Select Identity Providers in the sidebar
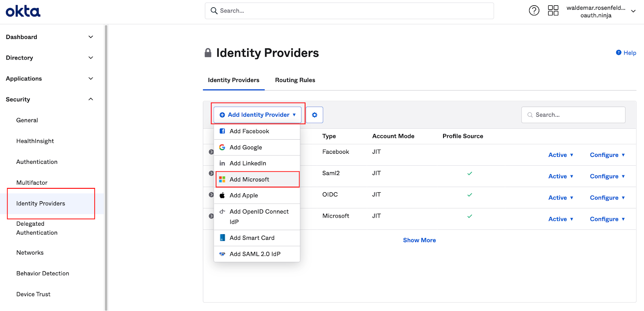This screenshot has height=311, width=644. click(41, 204)
